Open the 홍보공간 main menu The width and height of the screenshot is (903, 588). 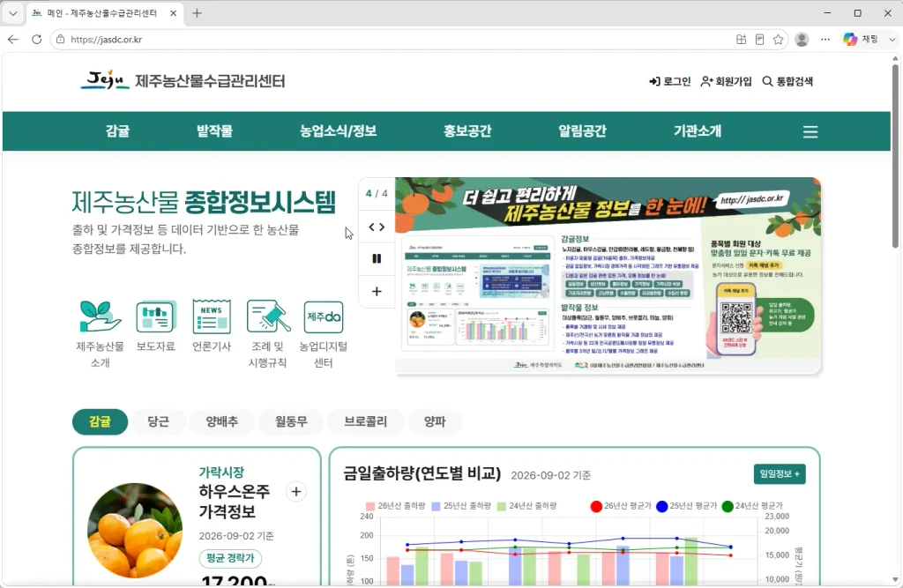(x=467, y=130)
